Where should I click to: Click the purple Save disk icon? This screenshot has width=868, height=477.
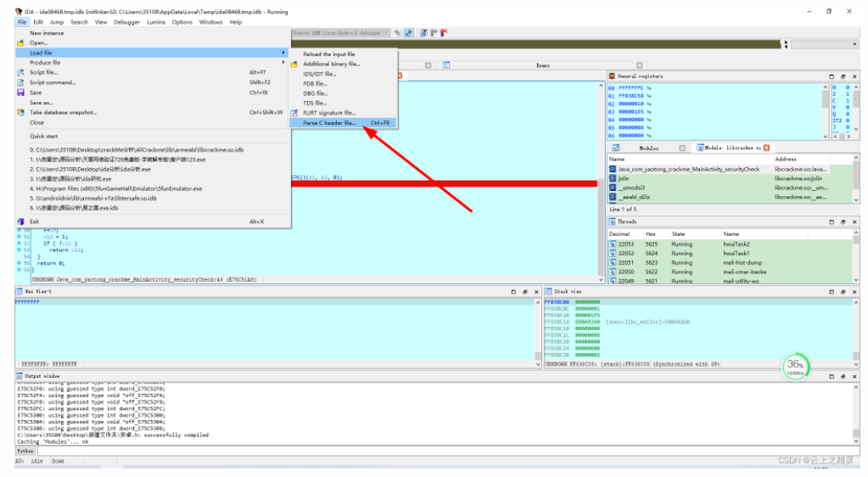20,93
